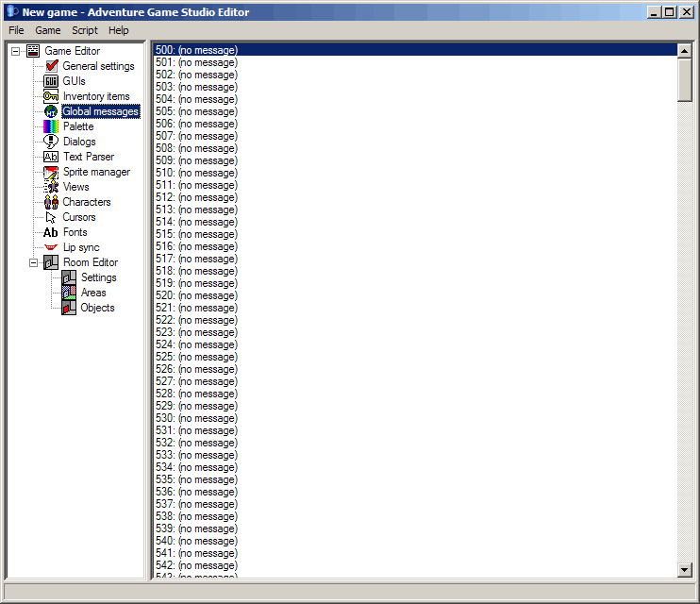Click the Inventory items key icon
The height and width of the screenshot is (604, 700).
tap(51, 96)
